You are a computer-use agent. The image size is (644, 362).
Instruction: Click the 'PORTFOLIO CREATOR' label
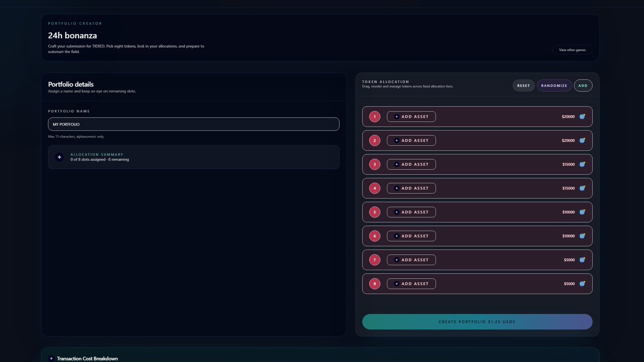pyautogui.click(x=75, y=24)
